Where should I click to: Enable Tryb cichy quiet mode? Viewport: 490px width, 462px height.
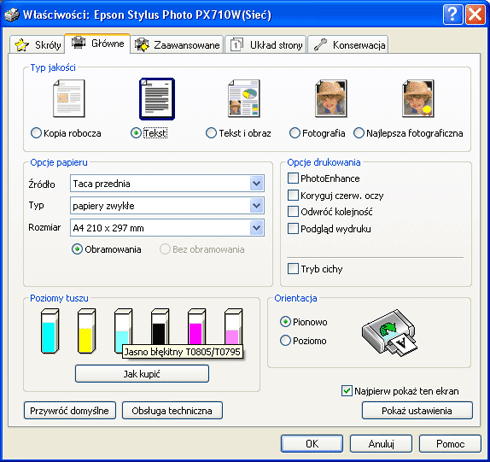point(293,269)
